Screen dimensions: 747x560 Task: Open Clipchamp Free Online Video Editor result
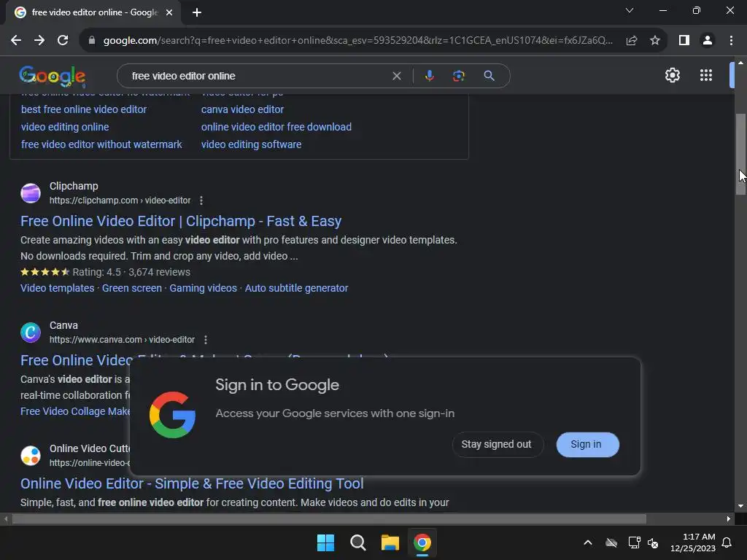pyautogui.click(x=181, y=222)
